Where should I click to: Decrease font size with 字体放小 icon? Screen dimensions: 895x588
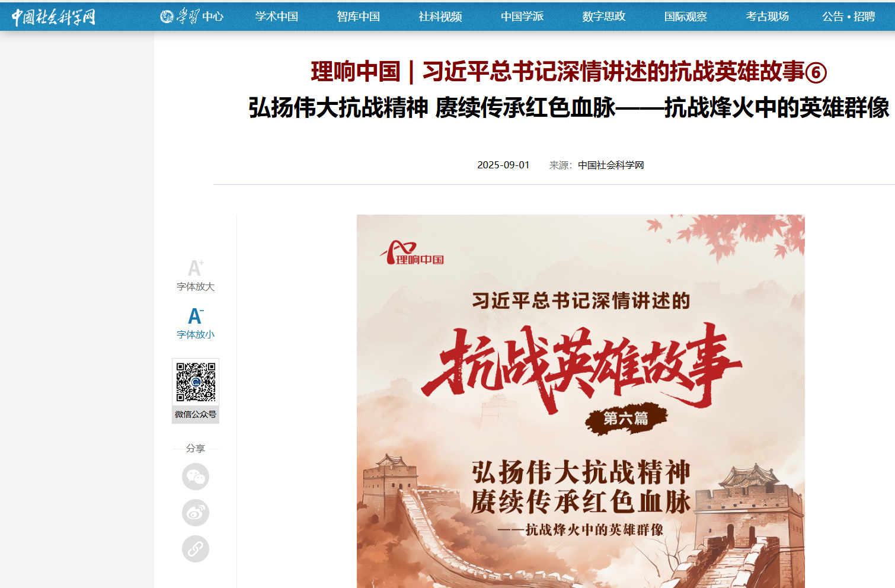coord(196,323)
